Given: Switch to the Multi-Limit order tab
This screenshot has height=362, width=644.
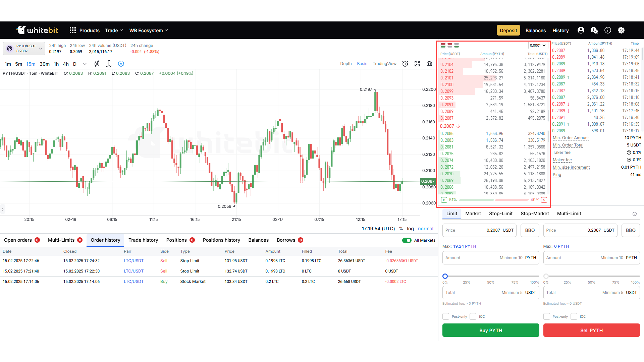Looking at the screenshot, I should click(x=569, y=214).
